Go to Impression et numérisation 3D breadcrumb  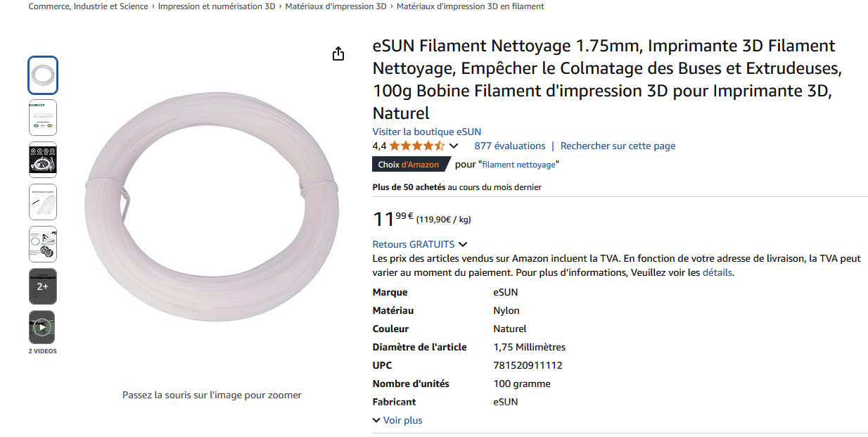click(217, 6)
